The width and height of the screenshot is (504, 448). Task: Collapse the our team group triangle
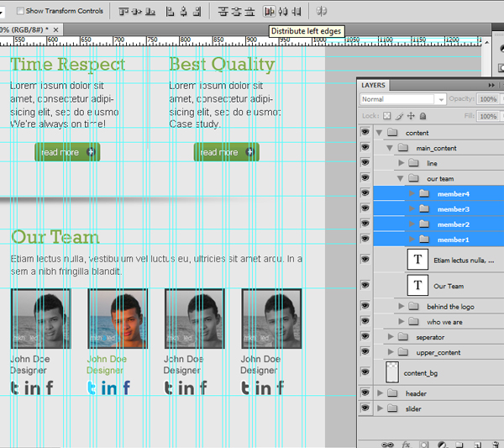tap(400, 178)
